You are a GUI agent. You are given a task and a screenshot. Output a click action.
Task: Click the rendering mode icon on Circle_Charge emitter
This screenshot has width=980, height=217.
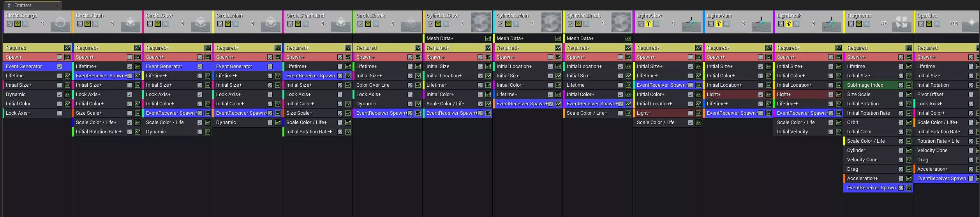coord(18,24)
